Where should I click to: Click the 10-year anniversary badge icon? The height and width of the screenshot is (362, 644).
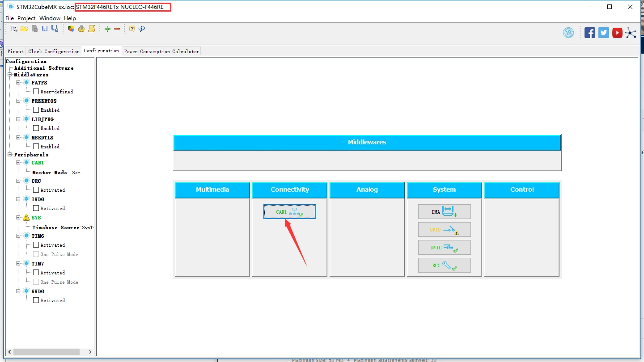[x=568, y=33]
